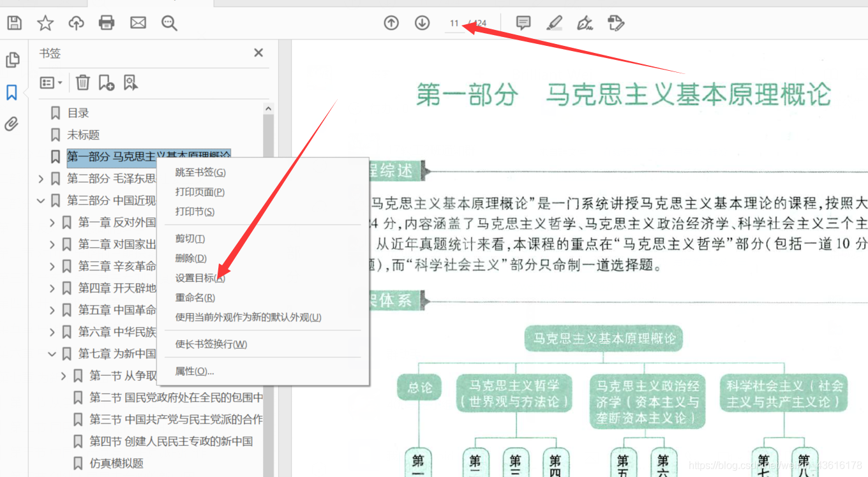Go to next page down arrow
868x477 pixels.
(x=422, y=24)
